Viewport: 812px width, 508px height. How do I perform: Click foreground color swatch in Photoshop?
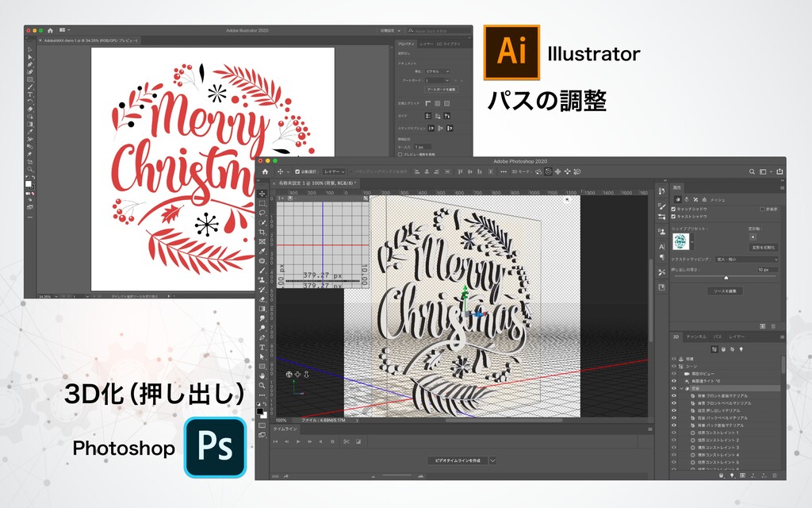[x=260, y=410]
